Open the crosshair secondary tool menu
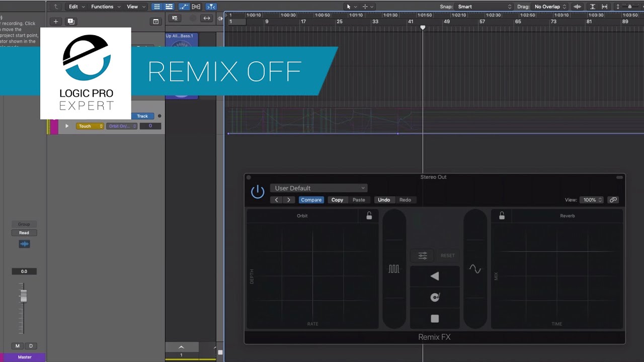This screenshot has height=362, width=644. pyautogui.click(x=368, y=7)
